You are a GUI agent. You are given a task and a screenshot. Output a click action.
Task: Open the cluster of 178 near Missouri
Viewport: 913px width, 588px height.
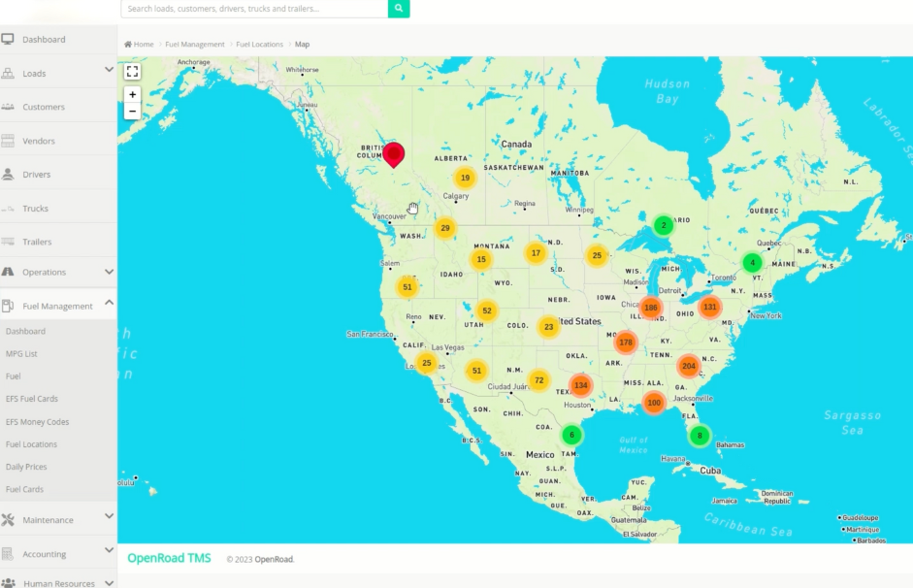pos(626,343)
